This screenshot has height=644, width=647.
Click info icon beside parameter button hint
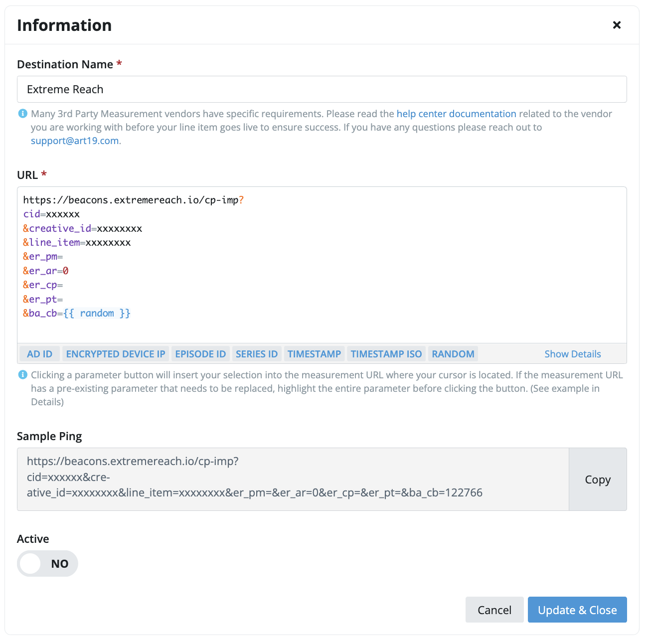click(x=22, y=375)
